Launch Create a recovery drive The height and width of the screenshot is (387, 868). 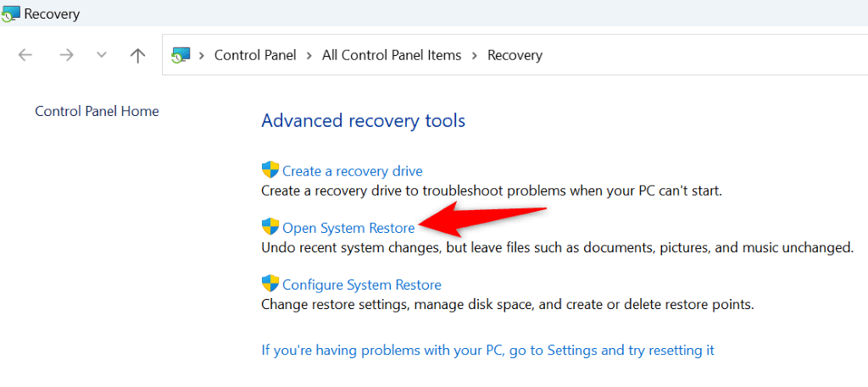point(352,171)
